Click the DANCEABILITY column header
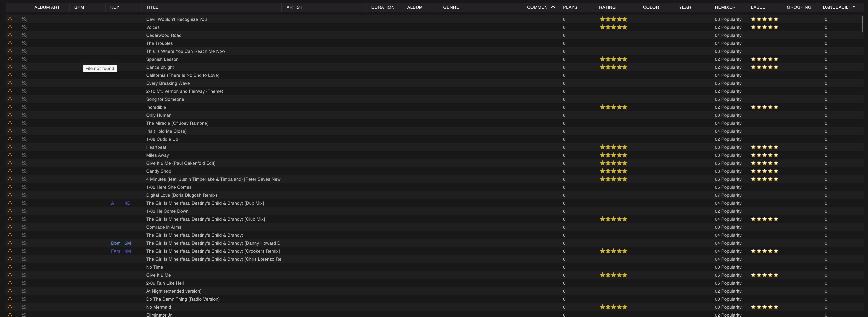 pos(839,7)
